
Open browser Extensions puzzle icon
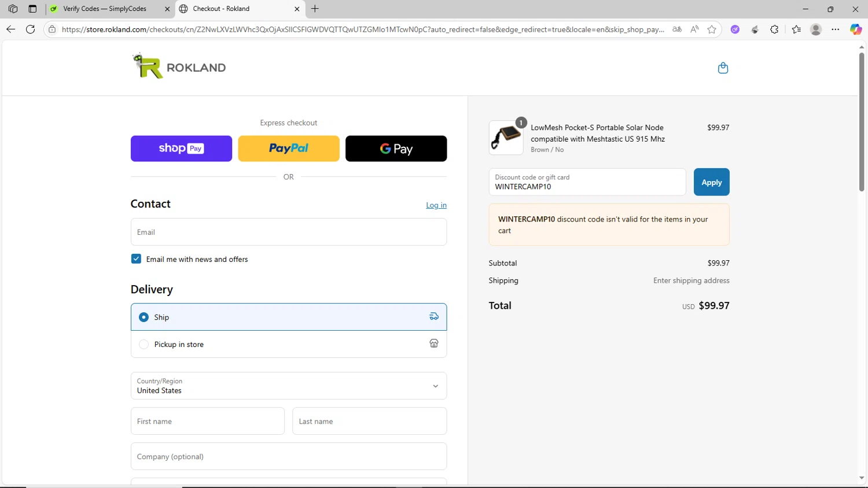point(774,29)
